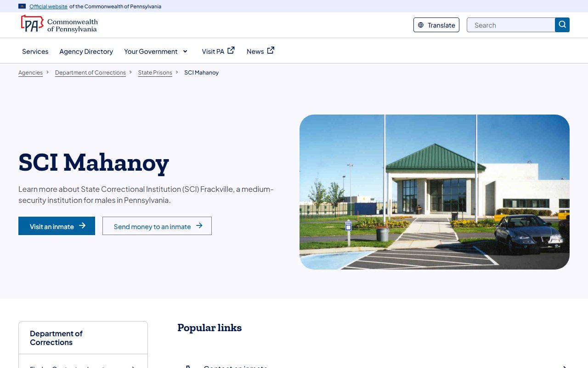Viewport: 588px width, 368px height.
Task: Go to Visit PA in navigation
Action: [x=218, y=51]
